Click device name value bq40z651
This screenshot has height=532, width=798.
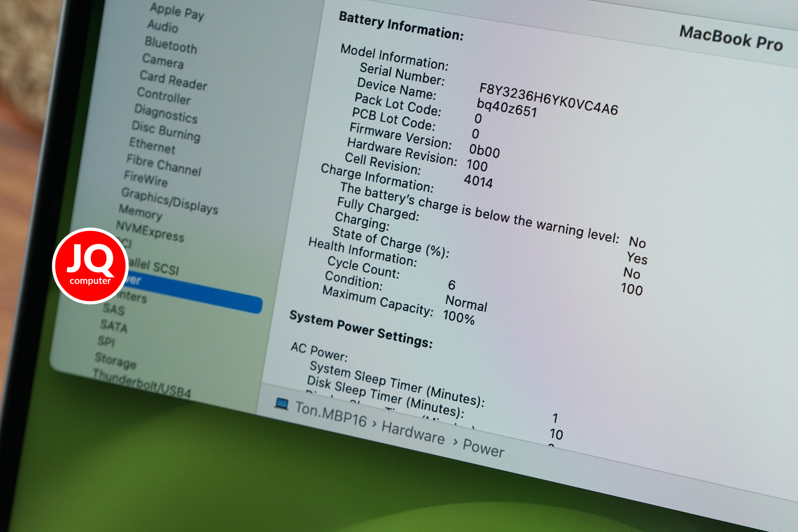507,107
